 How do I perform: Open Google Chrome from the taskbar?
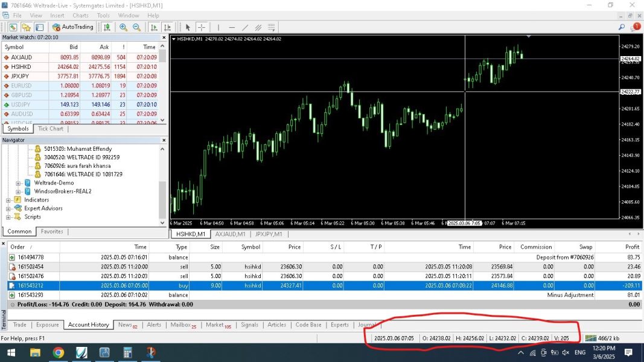point(58,352)
